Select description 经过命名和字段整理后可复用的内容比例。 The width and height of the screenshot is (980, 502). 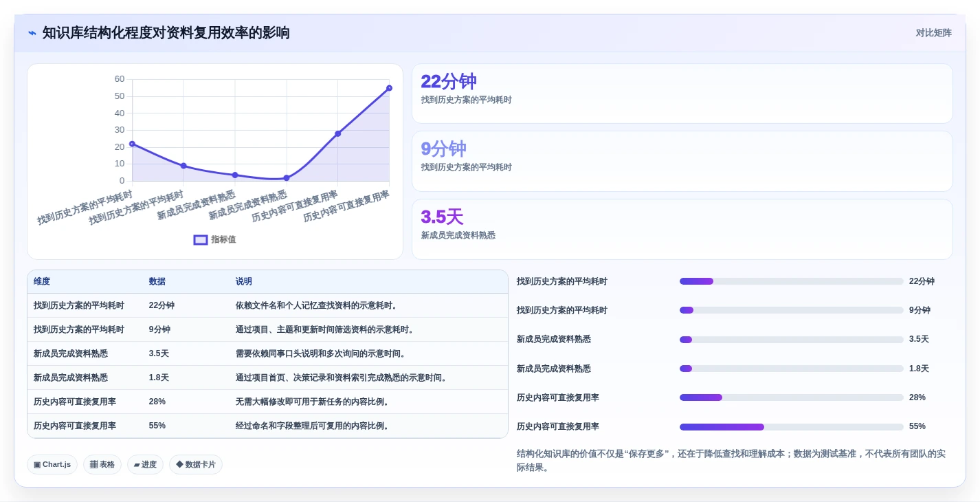[x=314, y=426]
